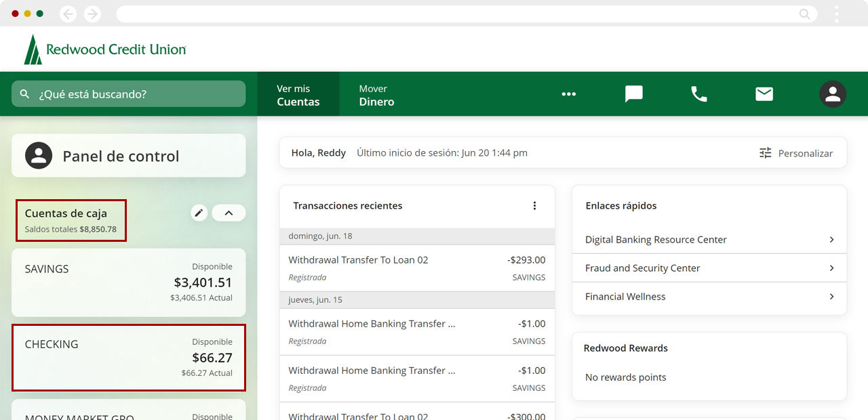868x420 pixels.
Task: Click the browser back arrow button
Action: coord(68,14)
